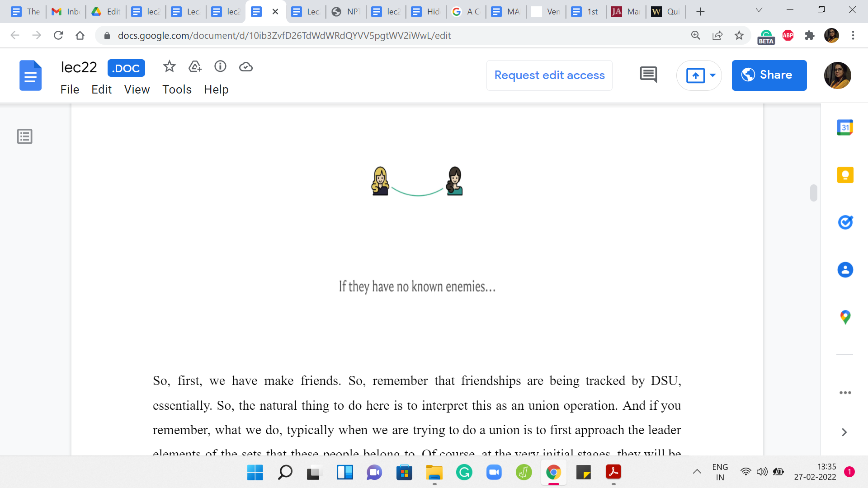Open Google Keep side panel

(844, 175)
